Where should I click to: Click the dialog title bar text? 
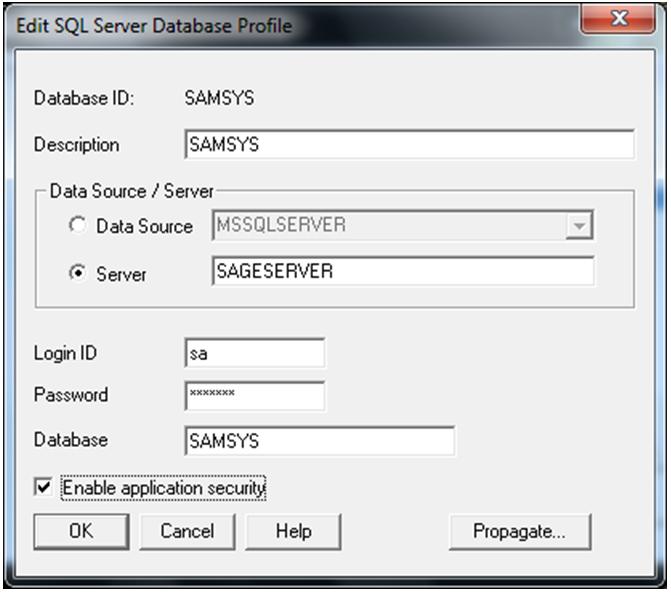click(x=155, y=25)
